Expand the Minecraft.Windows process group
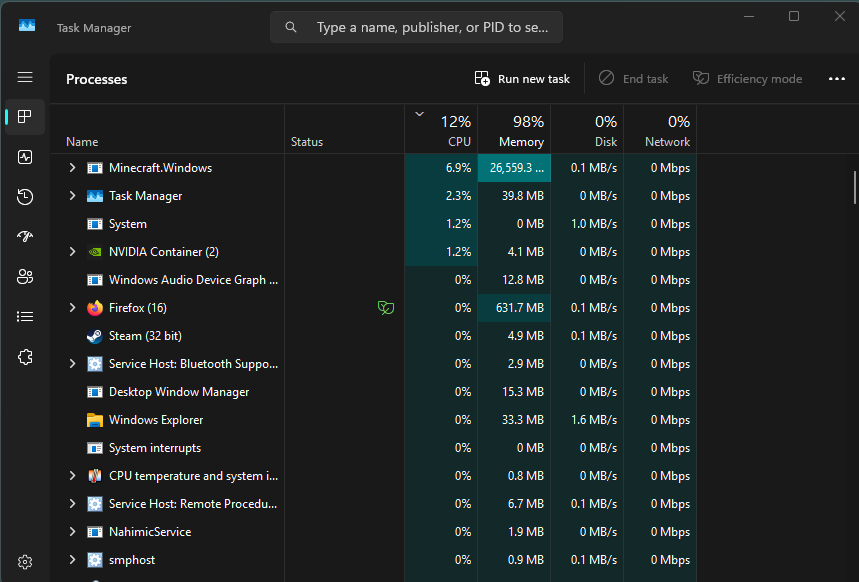Screen dimensions: 859x582 (x=72, y=168)
